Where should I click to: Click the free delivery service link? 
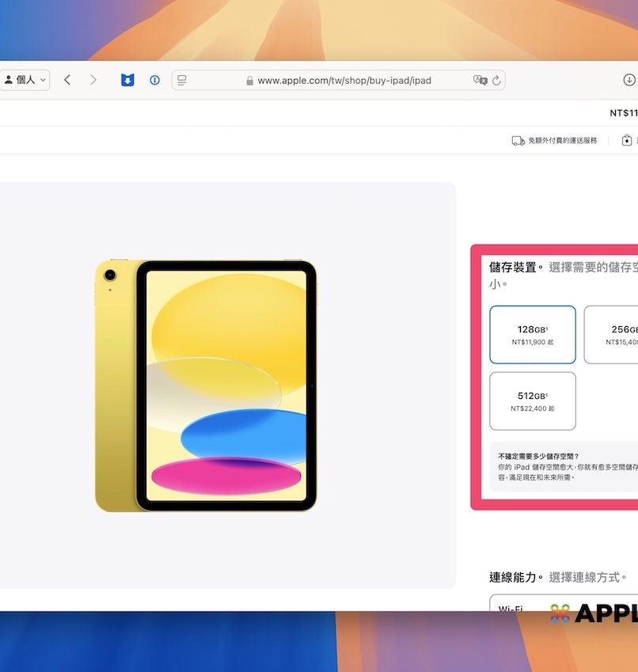click(x=562, y=140)
